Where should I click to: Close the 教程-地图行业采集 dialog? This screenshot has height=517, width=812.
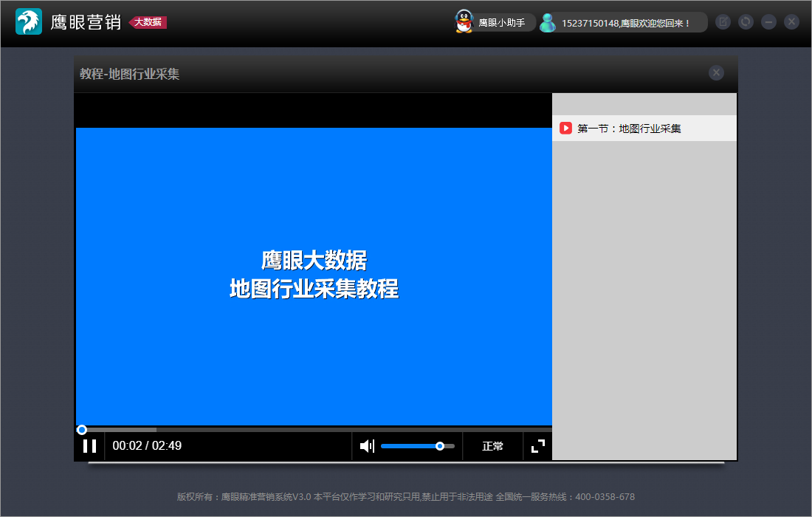coord(716,72)
